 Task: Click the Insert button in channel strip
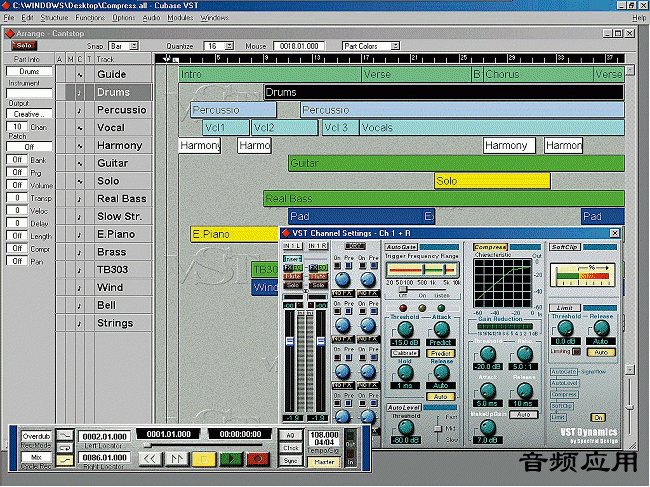(x=293, y=259)
